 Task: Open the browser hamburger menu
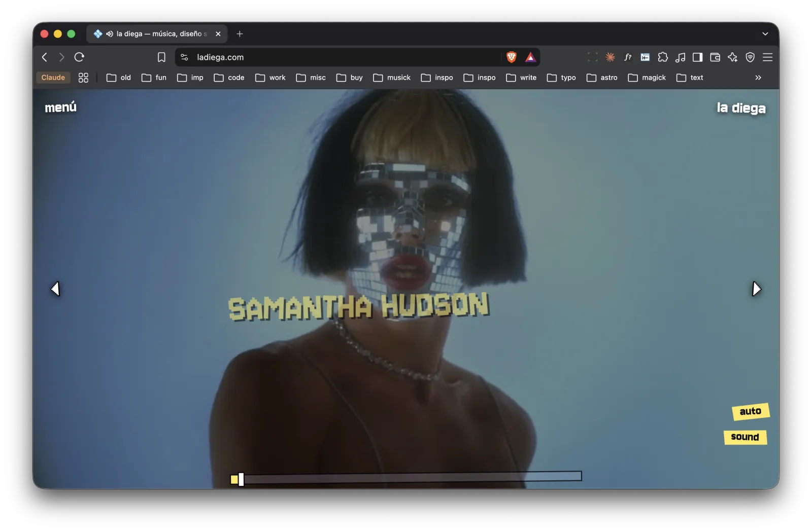[768, 57]
